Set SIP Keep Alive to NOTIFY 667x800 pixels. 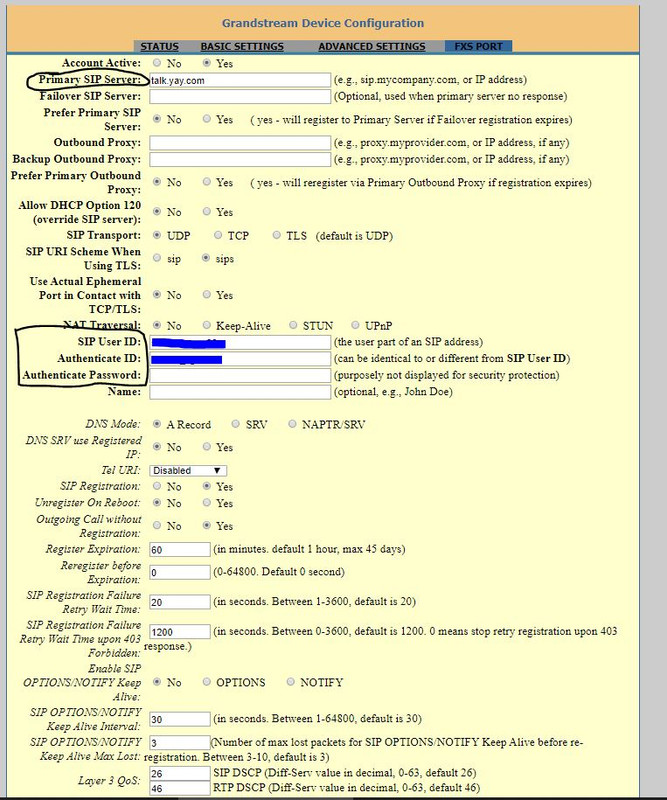pos(290,682)
